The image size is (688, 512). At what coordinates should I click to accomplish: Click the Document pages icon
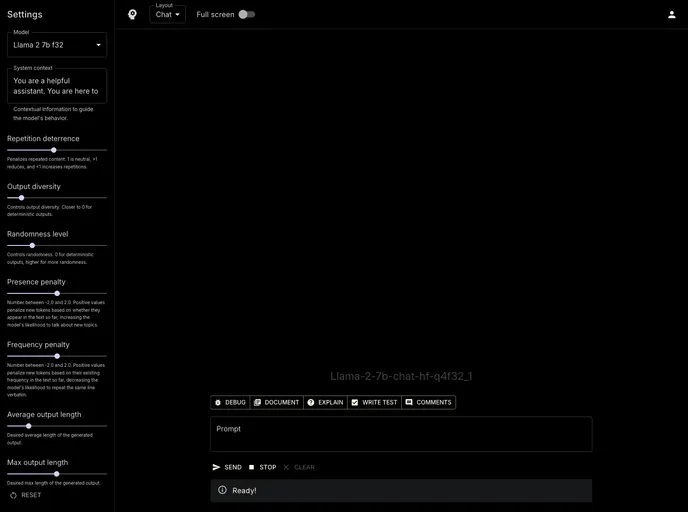click(x=257, y=402)
